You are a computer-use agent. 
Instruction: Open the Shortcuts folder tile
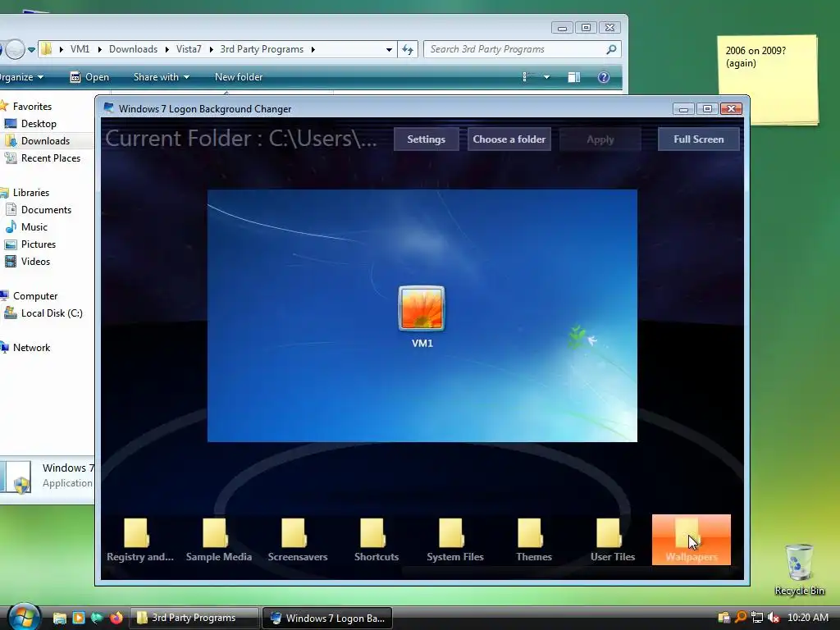(376, 540)
